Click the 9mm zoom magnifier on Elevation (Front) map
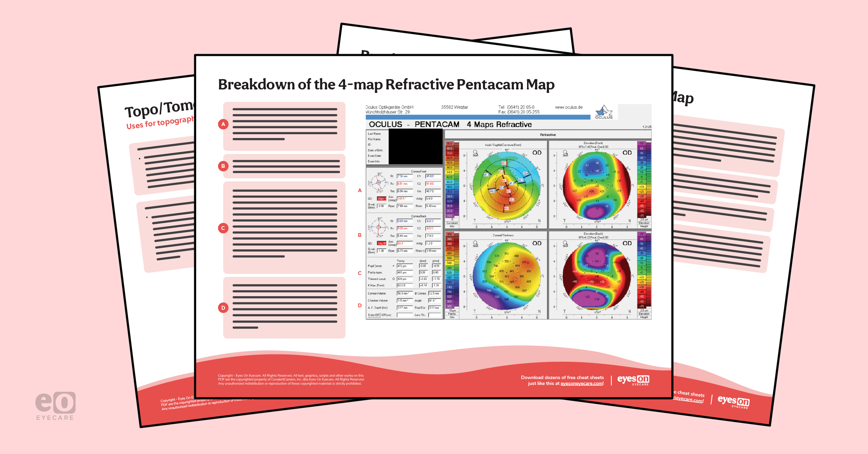 click(565, 153)
